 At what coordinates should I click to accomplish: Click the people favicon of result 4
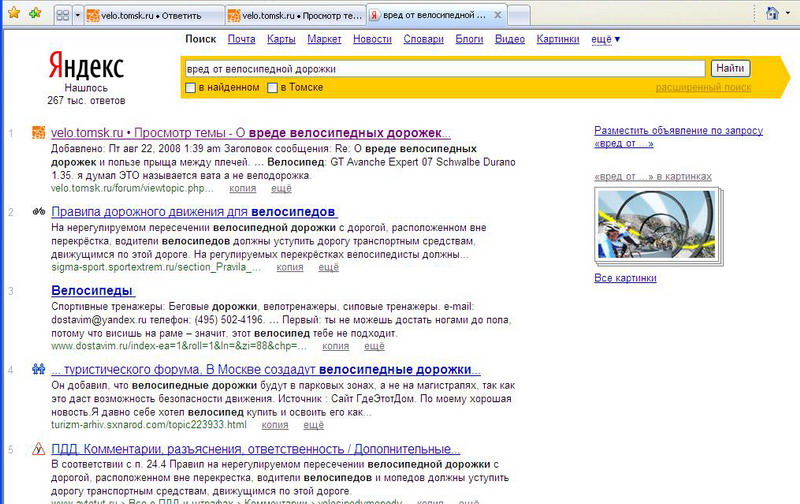click(39, 369)
